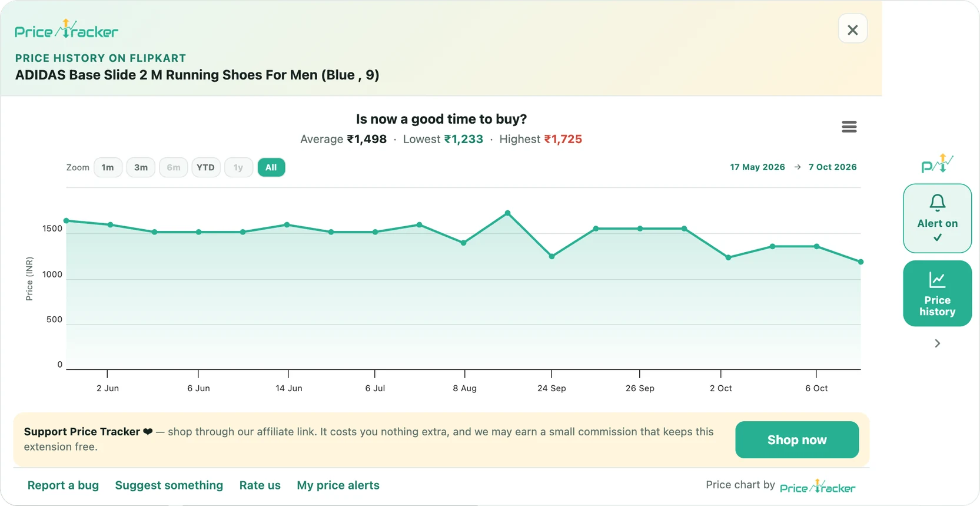Follow the Rate us link
Image resolution: width=980 pixels, height=506 pixels.
pos(260,485)
